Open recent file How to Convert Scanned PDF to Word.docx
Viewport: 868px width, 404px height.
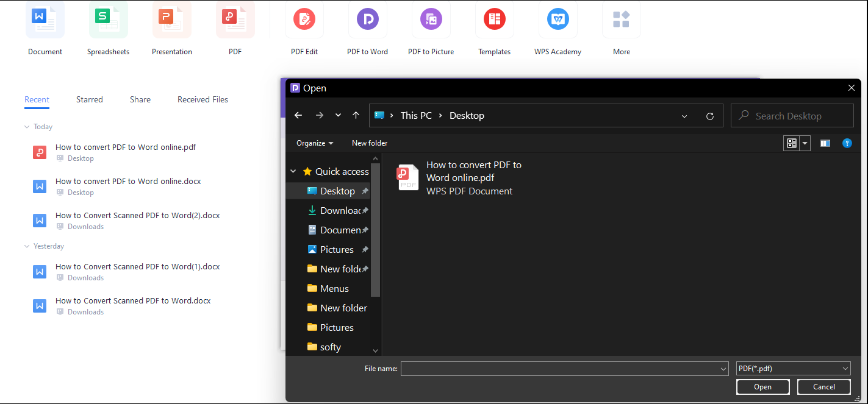click(133, 300)
